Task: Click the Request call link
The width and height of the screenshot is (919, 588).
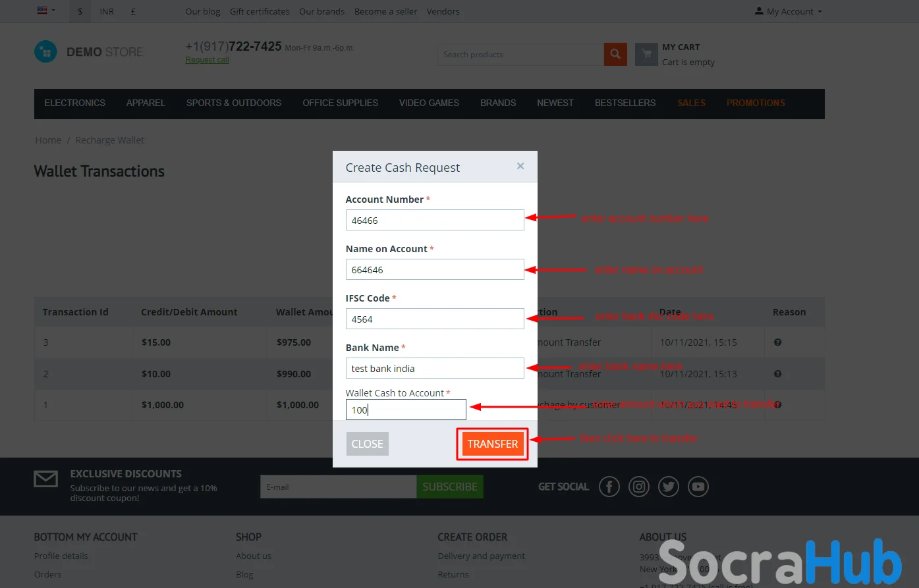Action: pos(207,60)
